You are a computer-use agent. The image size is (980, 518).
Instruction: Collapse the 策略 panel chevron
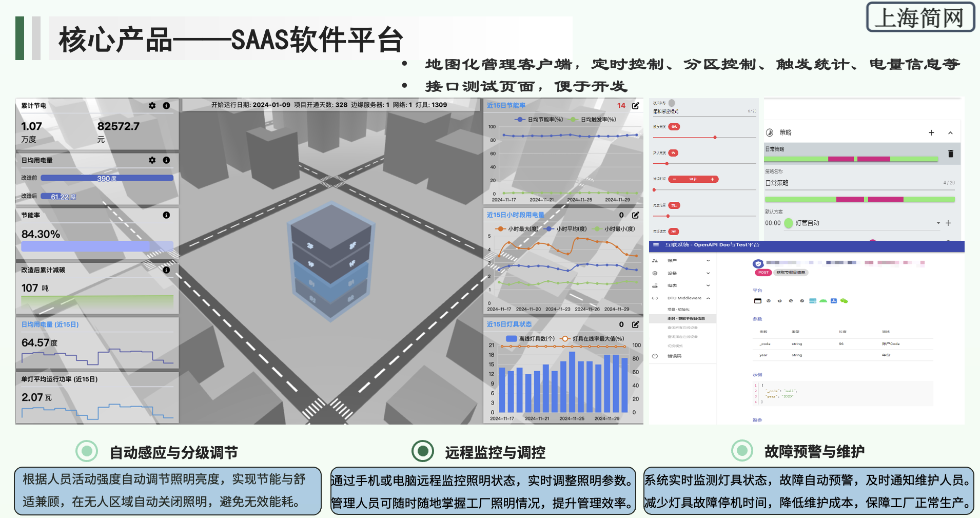coord(950,133)
